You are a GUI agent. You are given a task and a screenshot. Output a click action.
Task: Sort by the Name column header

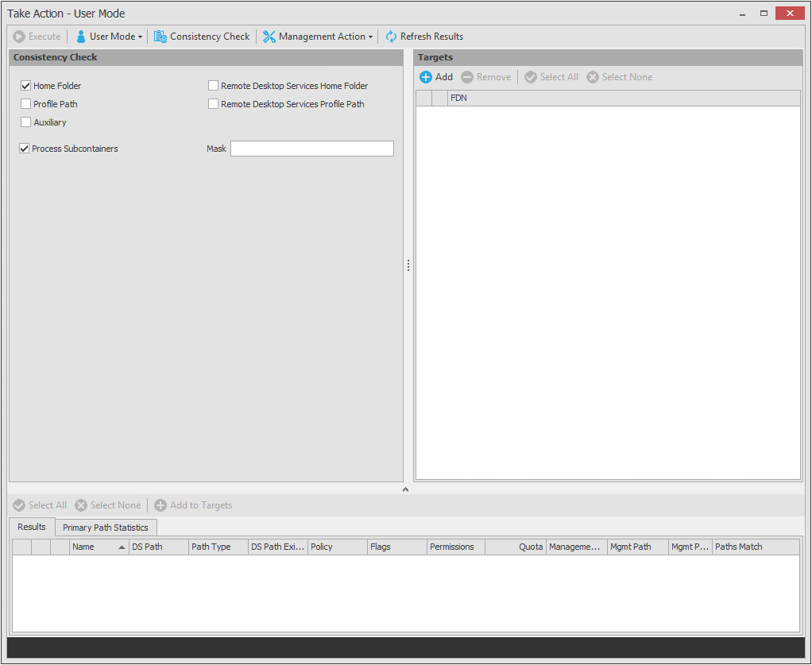pyautogui.click(x=99, y=547)
